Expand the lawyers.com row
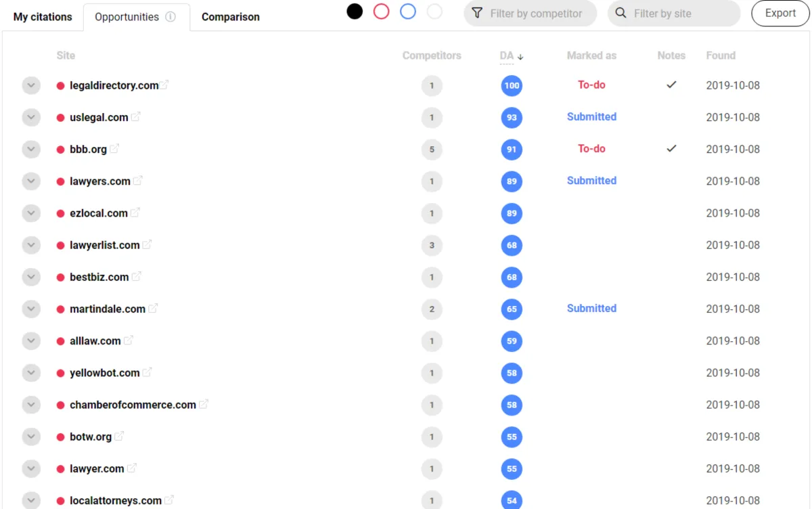The height and width of the screenshot is (509, 812). tap(31, 181)
